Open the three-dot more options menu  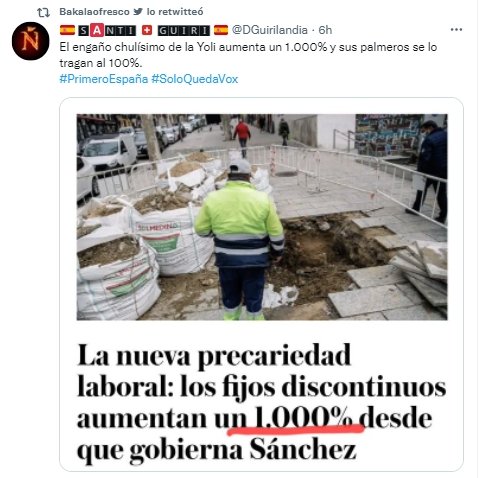point(456,30)
